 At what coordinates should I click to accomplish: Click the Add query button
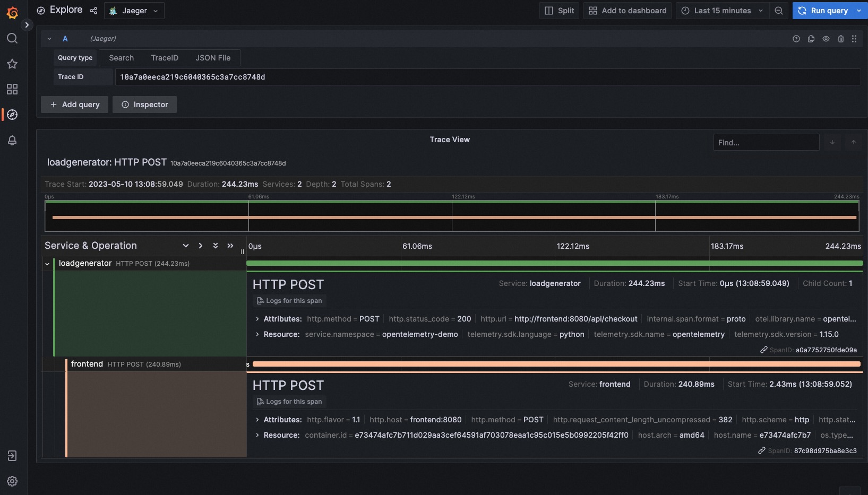point(75,105)
